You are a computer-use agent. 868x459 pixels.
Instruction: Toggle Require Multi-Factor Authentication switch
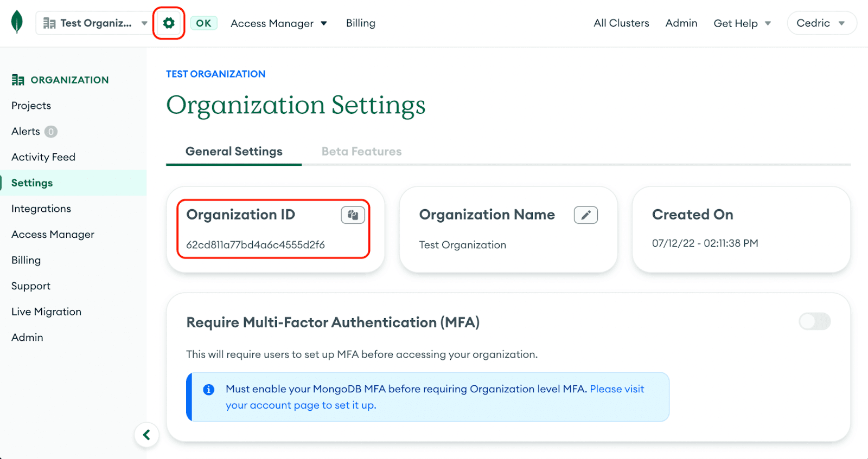pos(814,321)
